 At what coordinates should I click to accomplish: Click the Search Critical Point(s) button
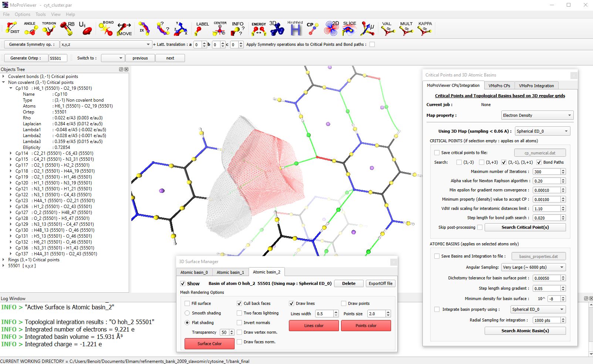pyautogui.click(x=525, y=227)
